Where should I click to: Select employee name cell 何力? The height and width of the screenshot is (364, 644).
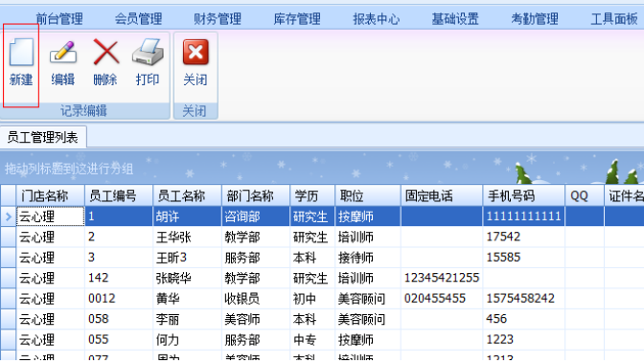click(187, 339)
